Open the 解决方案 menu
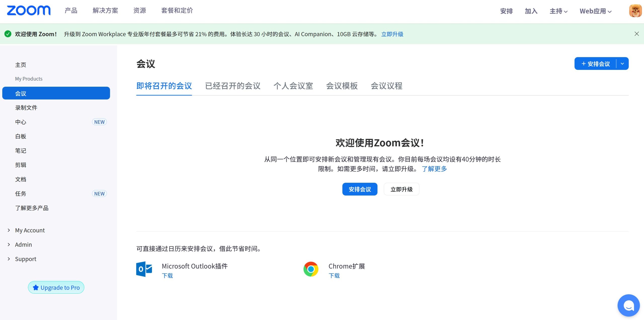This screenshot has width=644, height=320. 105,11
